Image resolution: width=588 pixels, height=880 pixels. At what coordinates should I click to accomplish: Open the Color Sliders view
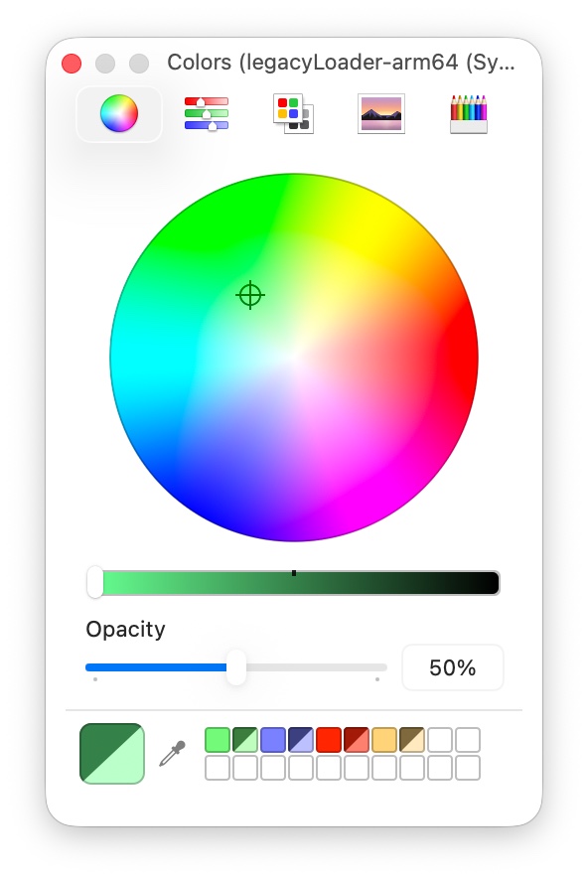(x=206, y=112)
